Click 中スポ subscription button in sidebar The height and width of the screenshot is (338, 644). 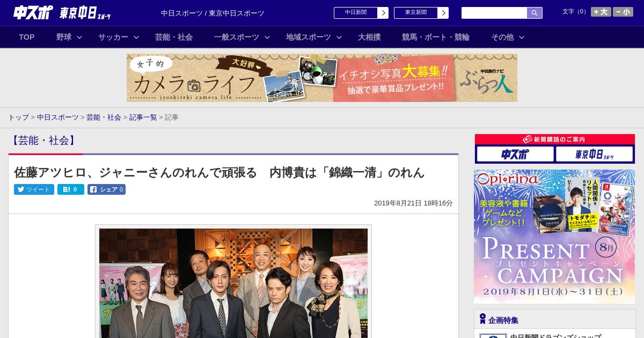point(515,155)
